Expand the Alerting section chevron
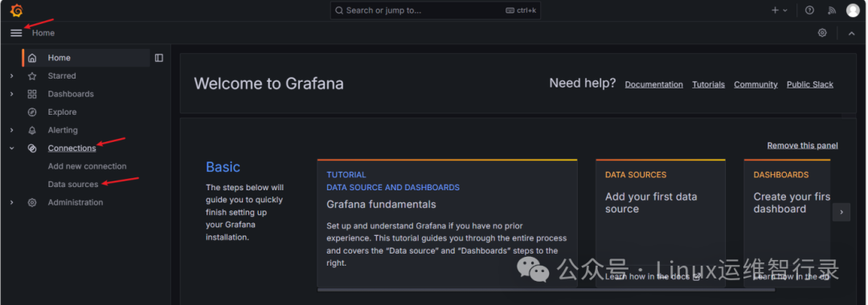This screenshot has width=868, height=305. tap(11, 130)
